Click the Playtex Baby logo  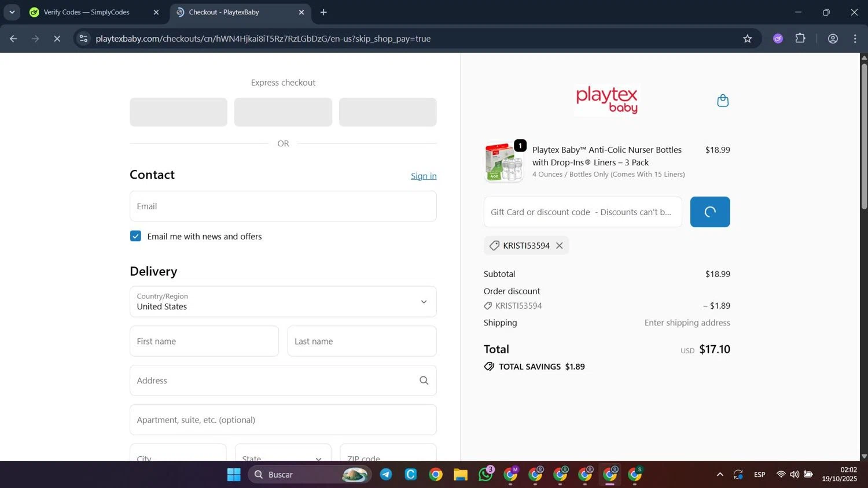point(606,100)
